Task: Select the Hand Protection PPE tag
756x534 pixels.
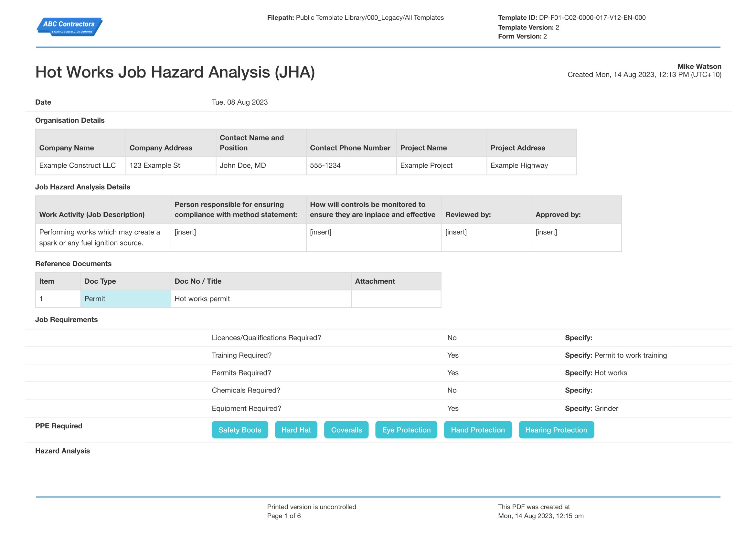Action: pyautogui.click(x=478, y=430)
